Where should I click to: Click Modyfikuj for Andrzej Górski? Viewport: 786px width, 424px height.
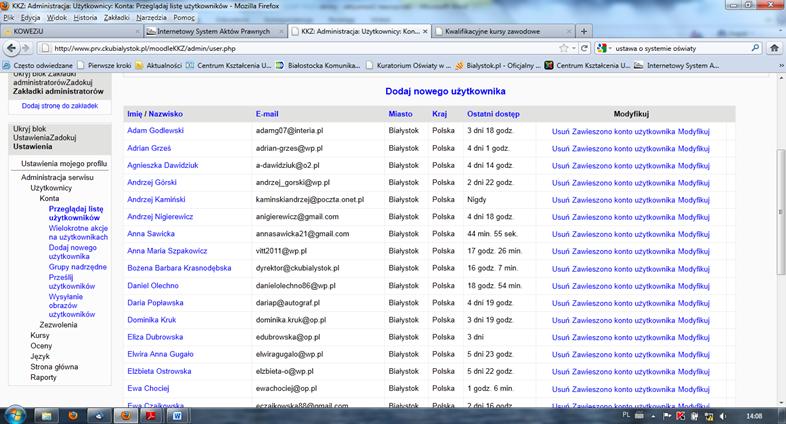coord(694,183)
